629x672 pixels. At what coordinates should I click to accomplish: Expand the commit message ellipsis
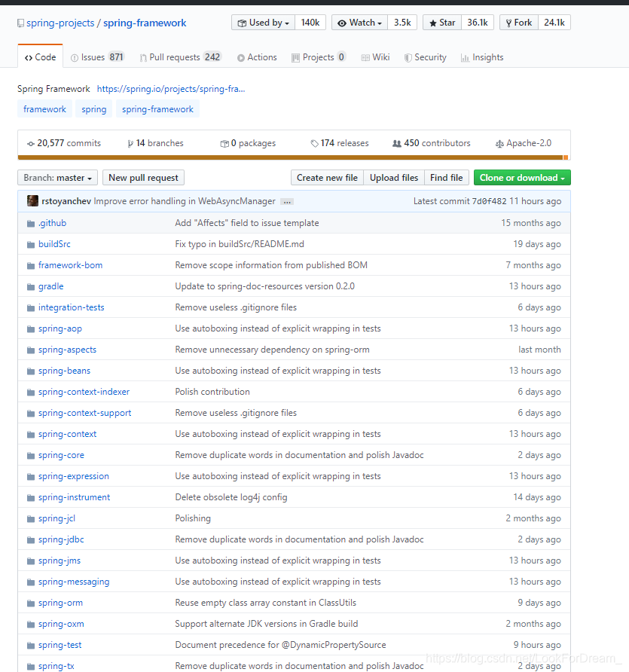click(287, 201)
